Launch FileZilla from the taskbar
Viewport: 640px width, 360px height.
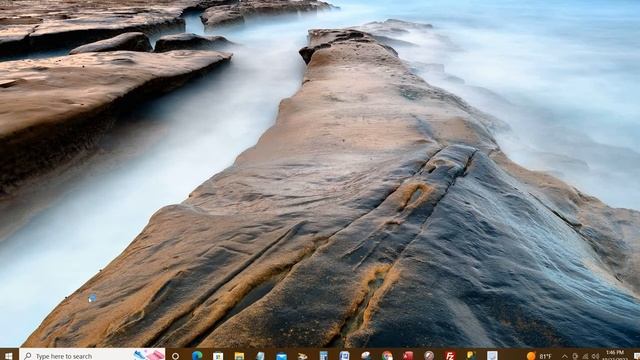coord(450,356)
